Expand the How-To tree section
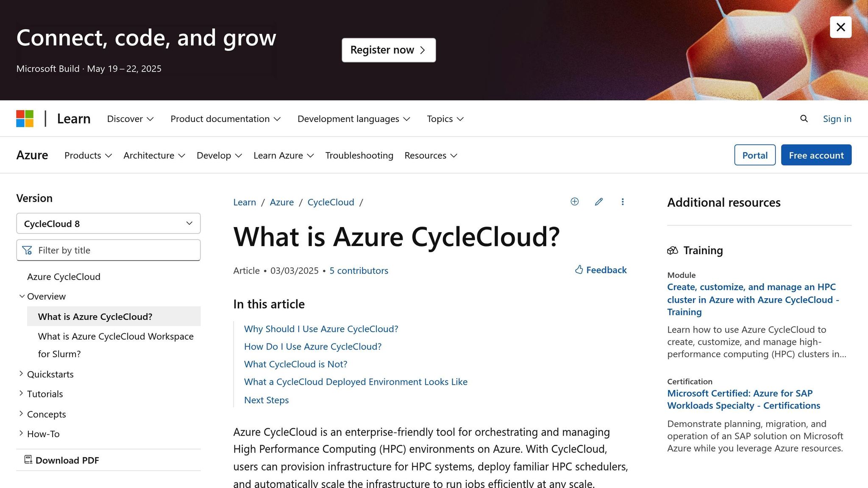868x488 pixels. point(39,434)
